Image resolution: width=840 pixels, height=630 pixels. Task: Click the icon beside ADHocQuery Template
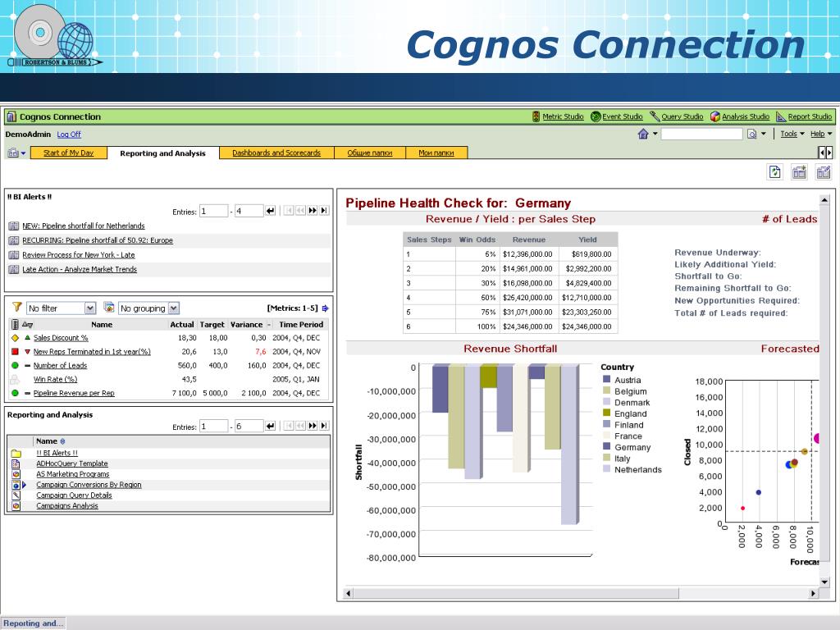pos(16,463)
